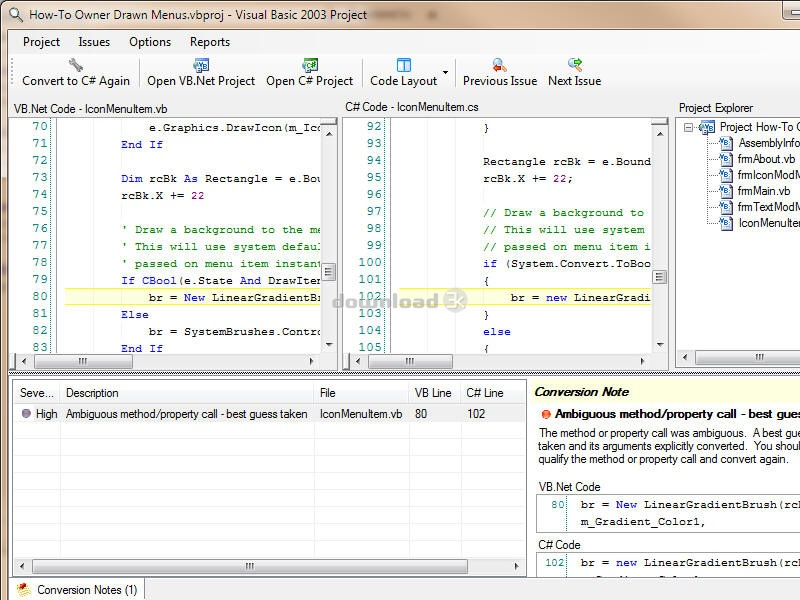Click the IconMenuItem file icon in the explorer
This screenshot has width=800, height=600.
tap(726, 223)
